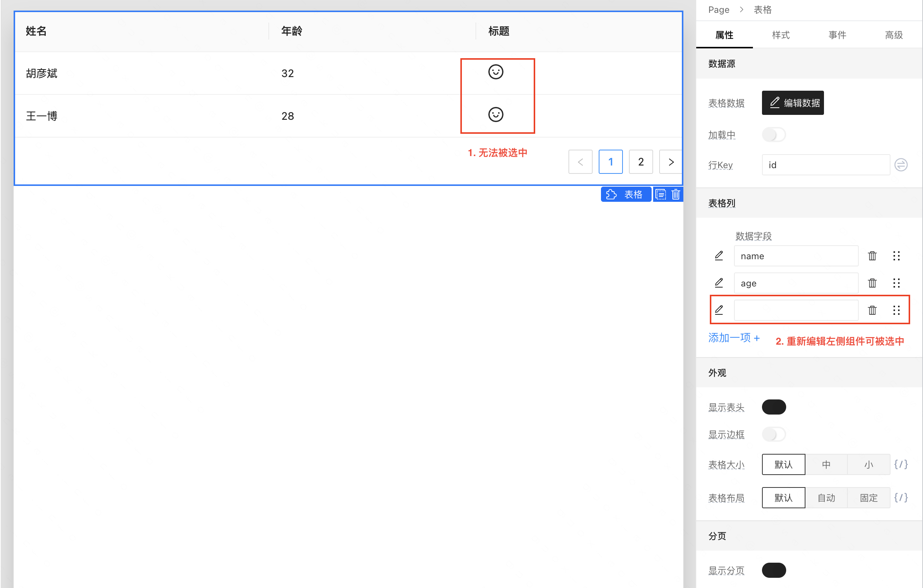The width and height of the screenshot is (923, 588).
Task: Enable the 加载中 loading toggle
Action: click(774, 135)
